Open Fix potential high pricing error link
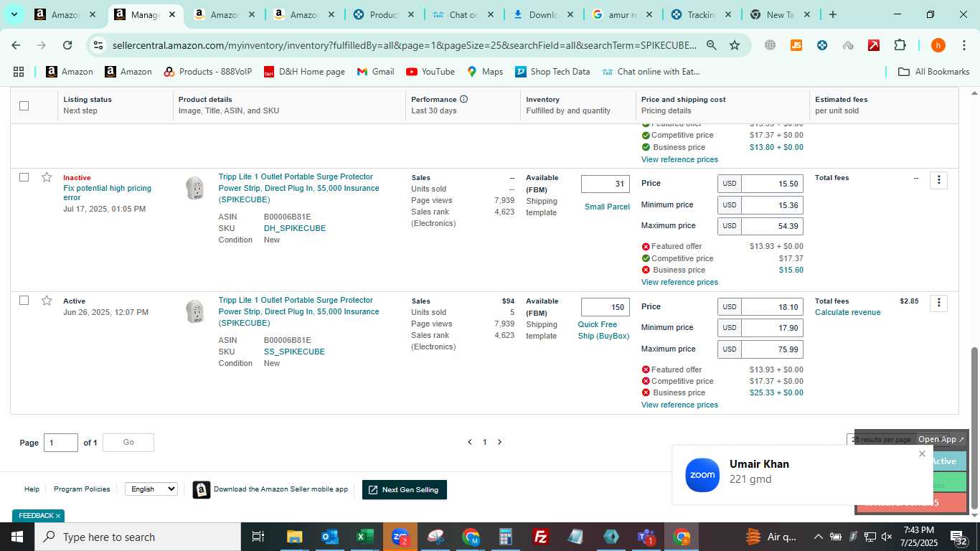Screen dimensions: 980x551 tap(107, 193)
